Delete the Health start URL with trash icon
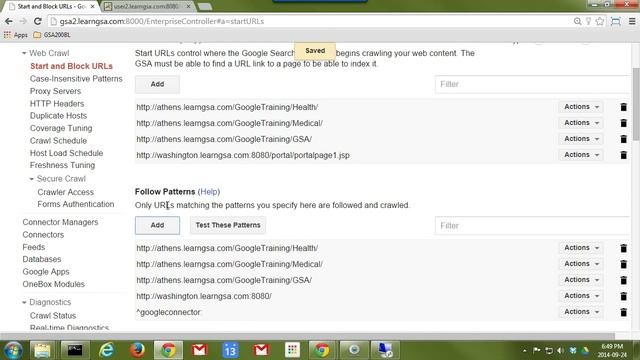Viewport: 640px width, 360px height. 623,107
